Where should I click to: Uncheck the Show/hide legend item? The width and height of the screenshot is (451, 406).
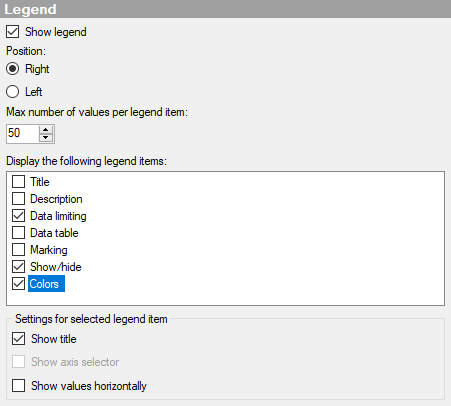coord(19,267)
